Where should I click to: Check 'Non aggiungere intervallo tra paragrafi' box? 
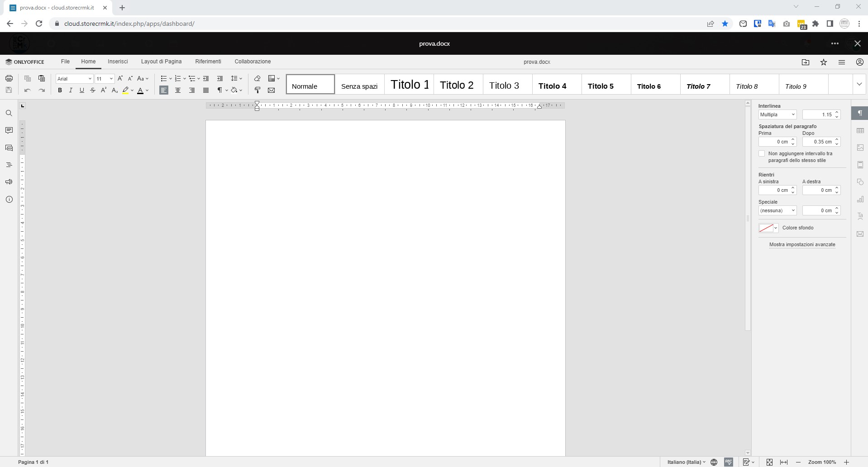(762, 154)
